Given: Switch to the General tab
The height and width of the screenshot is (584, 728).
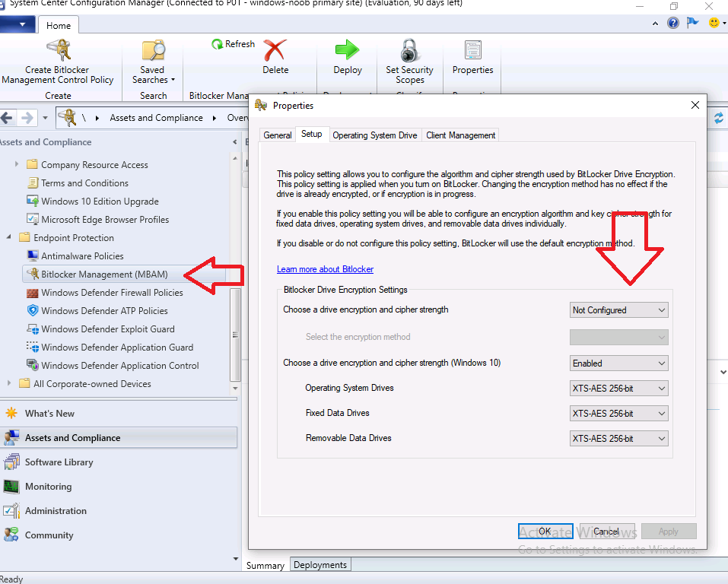Looking at the screenshot, I should pos(278,135).
